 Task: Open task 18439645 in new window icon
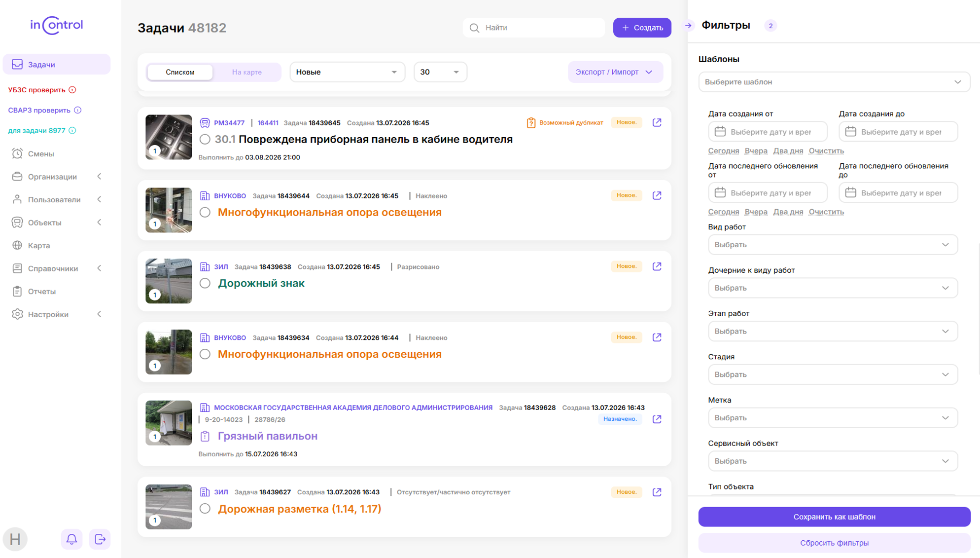(x=657, y=122)
